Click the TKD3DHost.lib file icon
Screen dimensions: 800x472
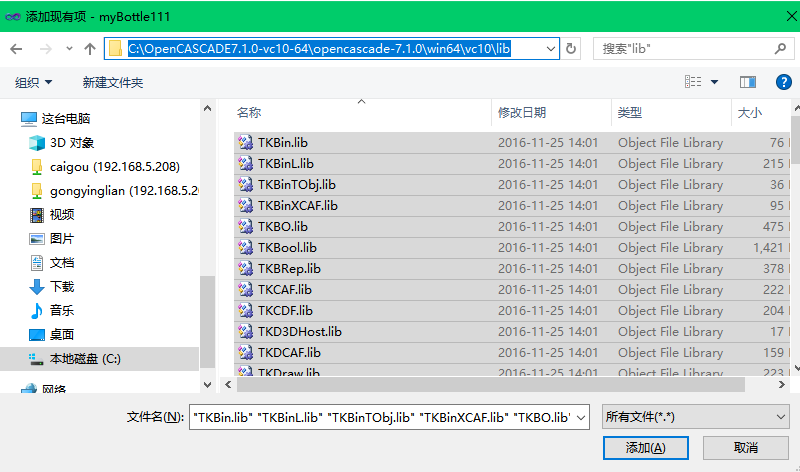[x=245, y=332]
